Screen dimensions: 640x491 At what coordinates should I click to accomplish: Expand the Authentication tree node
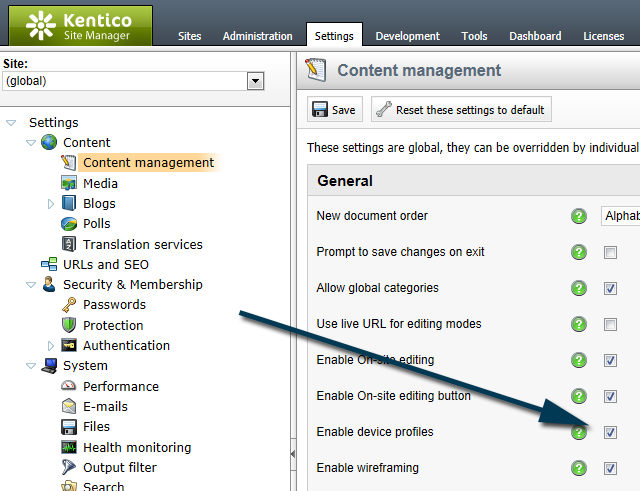(x=51, y=346)
